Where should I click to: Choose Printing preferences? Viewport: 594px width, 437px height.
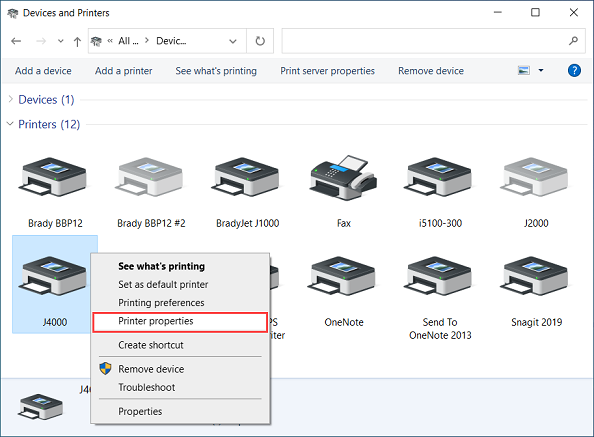click(x=161, y=303)
